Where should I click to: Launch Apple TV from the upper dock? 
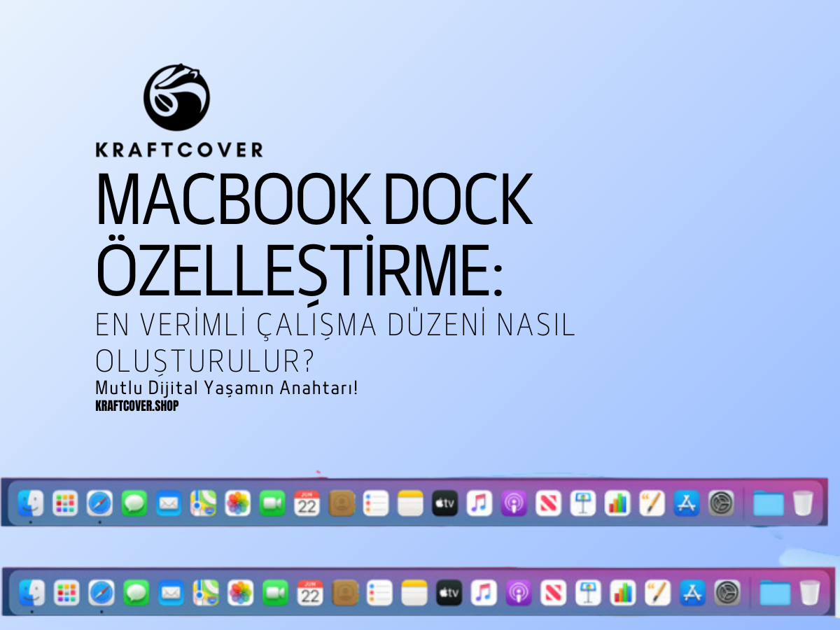pyautogui.click(x=444, y=503)
